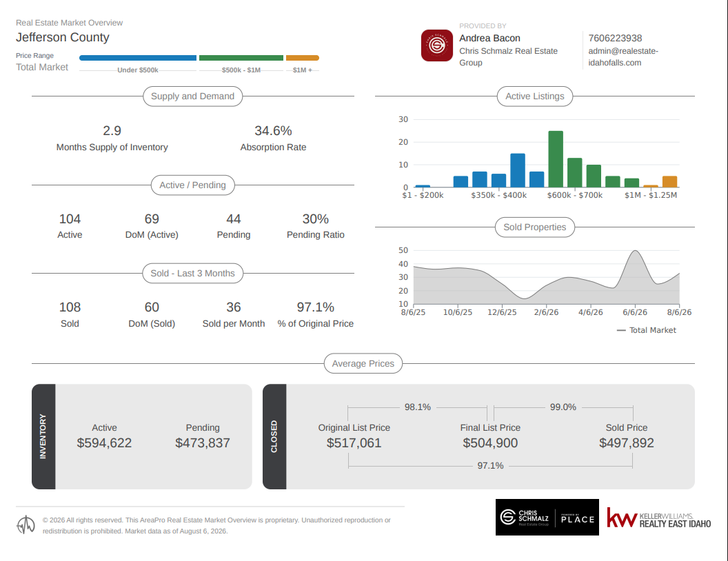Click the CLOSED vertical tab label

point(274,437)
